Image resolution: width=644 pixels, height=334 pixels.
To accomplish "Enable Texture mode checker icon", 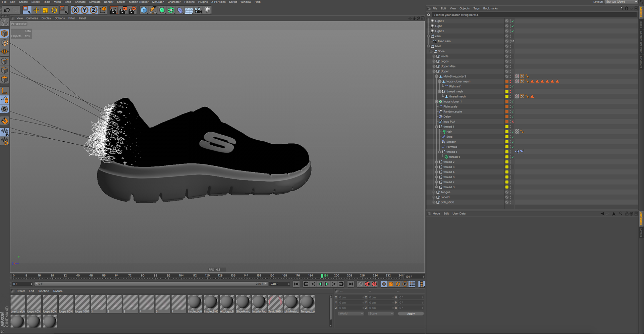I will point(5,43).
